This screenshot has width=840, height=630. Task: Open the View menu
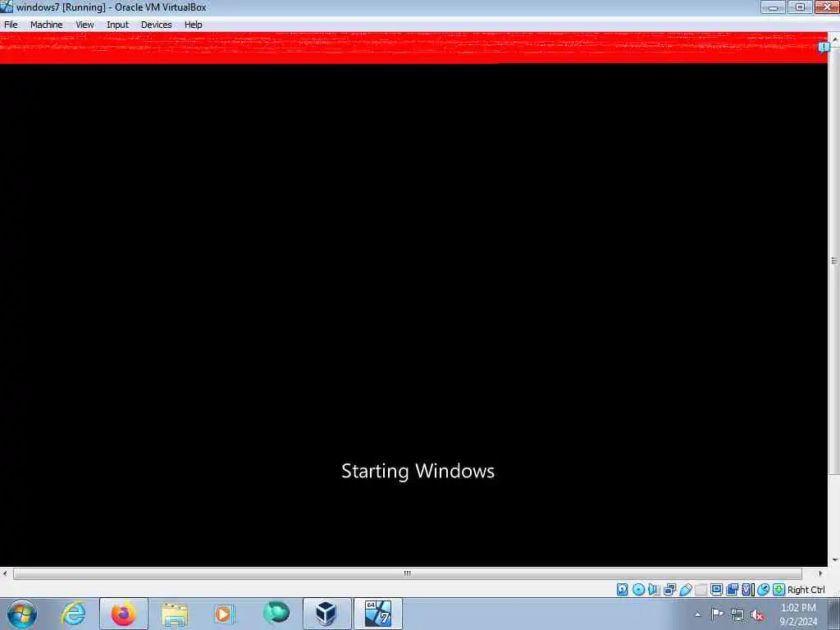[84, 25]
